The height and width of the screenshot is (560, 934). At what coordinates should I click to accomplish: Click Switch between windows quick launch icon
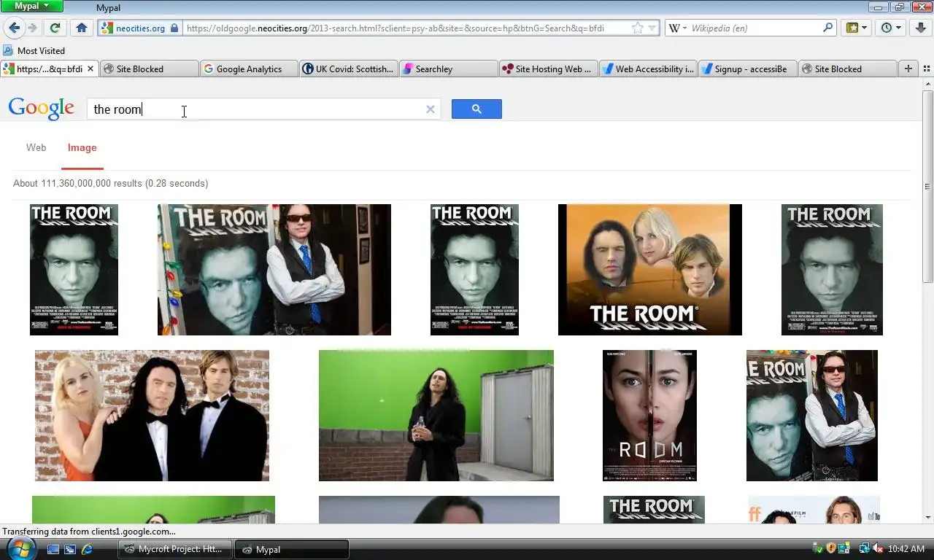(70, 549)
